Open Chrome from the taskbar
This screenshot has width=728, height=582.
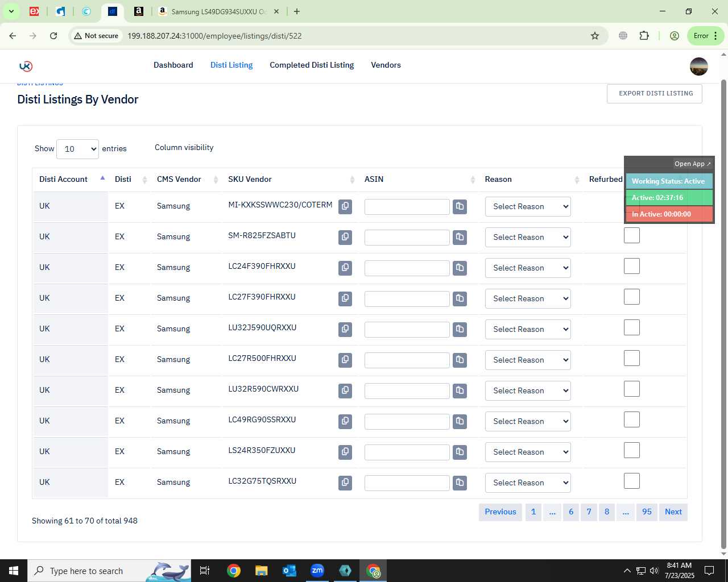coord(233,571)
